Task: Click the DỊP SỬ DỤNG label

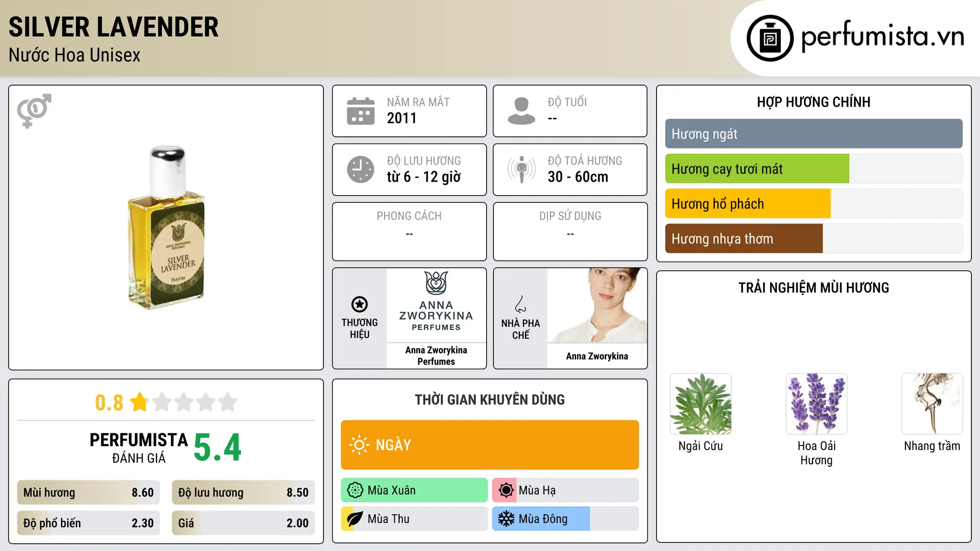Action: tap(570, 216)
